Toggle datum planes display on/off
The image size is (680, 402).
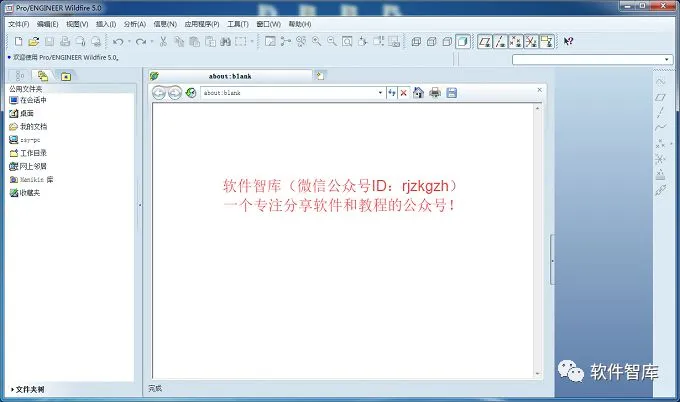tap(485, 42)
